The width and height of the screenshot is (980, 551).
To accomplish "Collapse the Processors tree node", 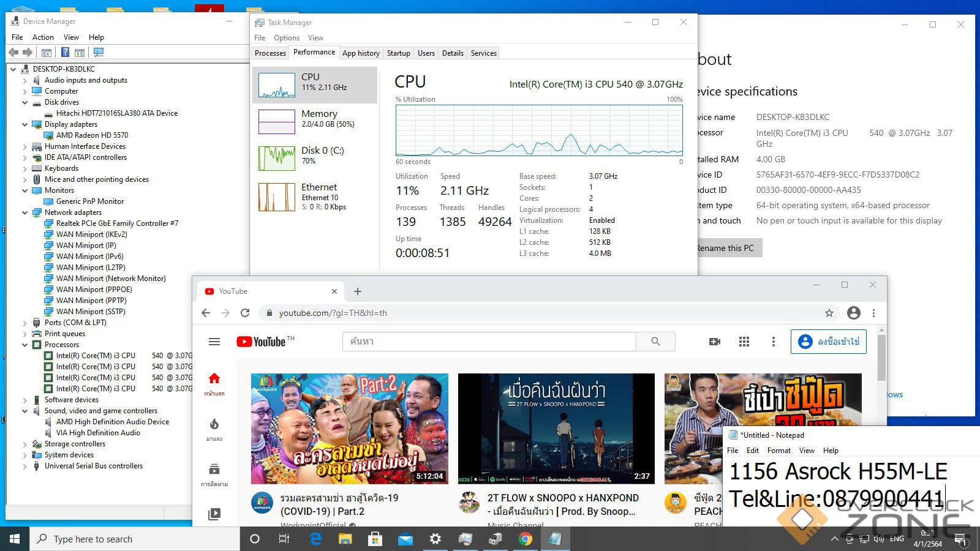I will pos(25,345).
